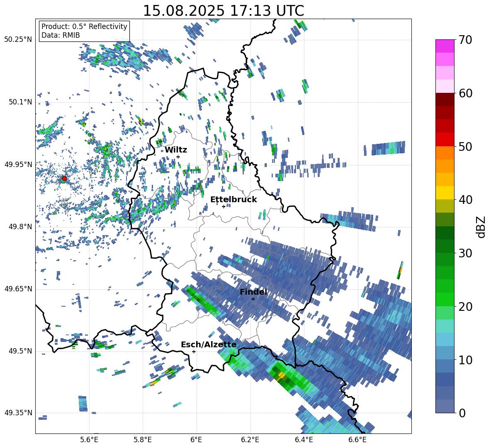
Task: Click the colorbar tick label 30
Action: click(x=466, y=253)
